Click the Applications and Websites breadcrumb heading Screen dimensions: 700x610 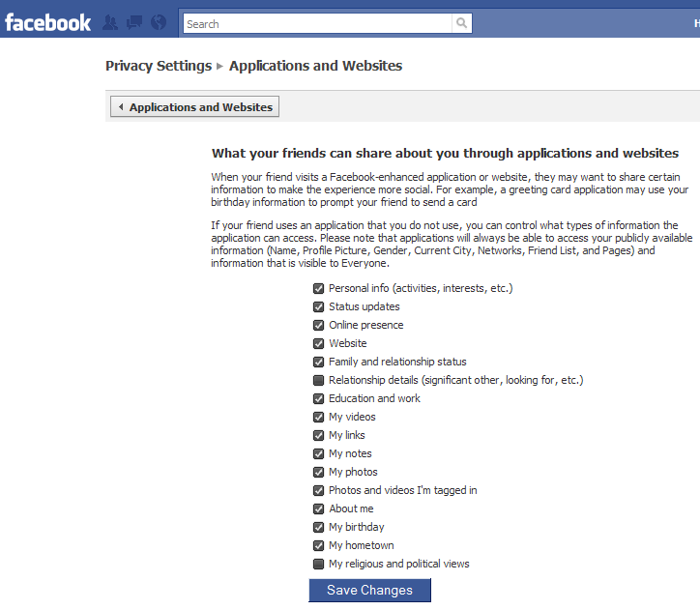(x=315, y=66)
